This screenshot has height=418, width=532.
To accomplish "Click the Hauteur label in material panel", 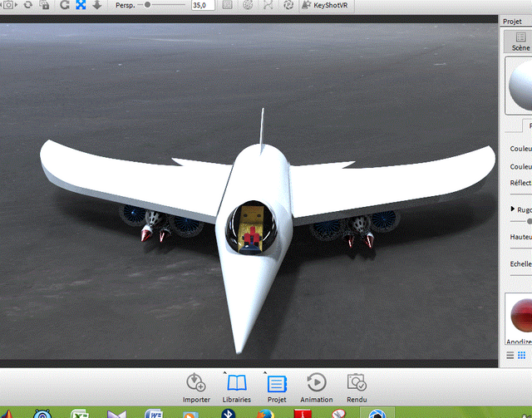I will pos(521,237).
